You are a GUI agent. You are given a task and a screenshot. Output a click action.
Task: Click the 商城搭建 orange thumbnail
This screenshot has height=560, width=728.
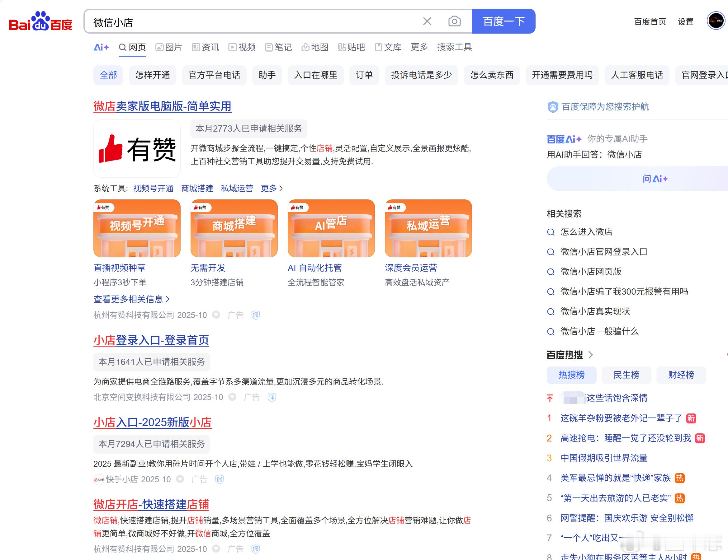[x=234, y=228]
